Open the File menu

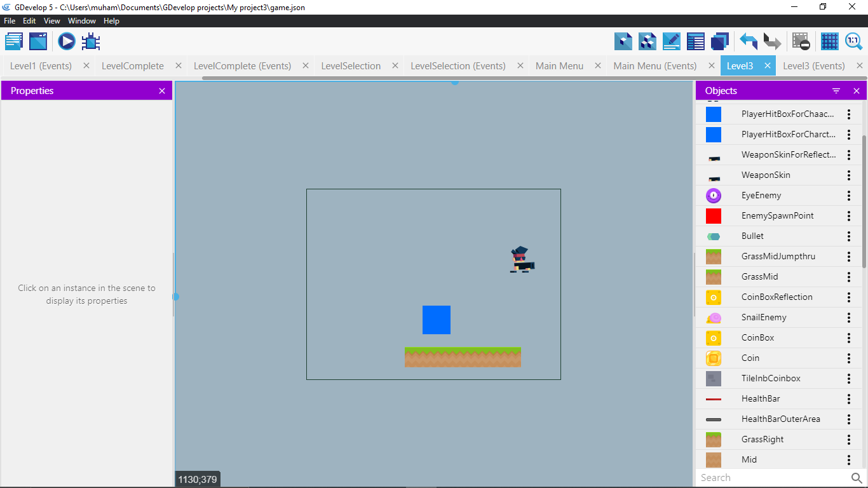pos(10,21)
